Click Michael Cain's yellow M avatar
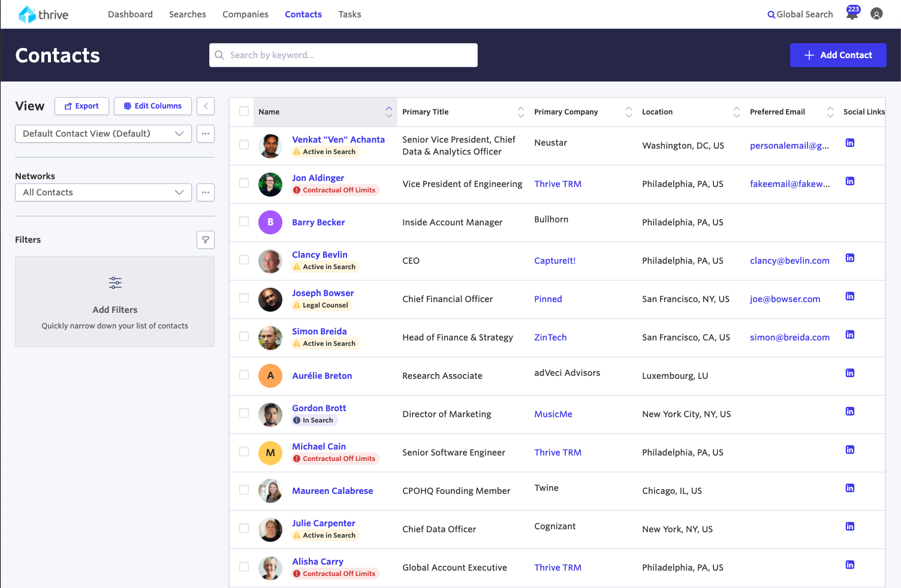The width and height of the screenshot is (901, 588). click(x=270, y=453)
